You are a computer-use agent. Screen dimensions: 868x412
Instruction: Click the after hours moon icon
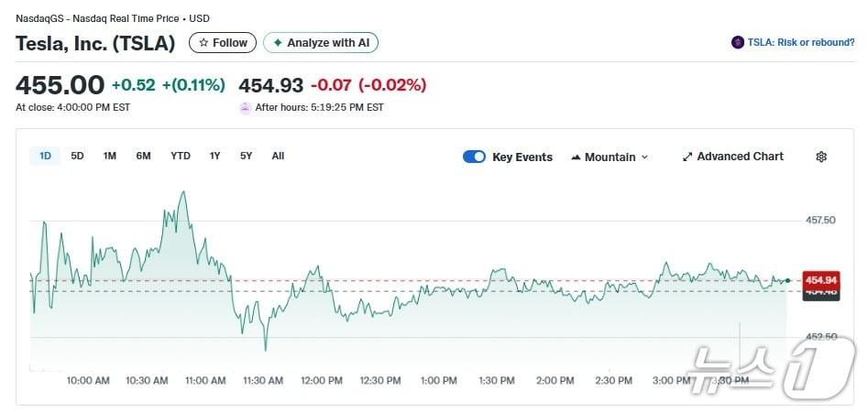pyautogui.click(x=245, y=107)
